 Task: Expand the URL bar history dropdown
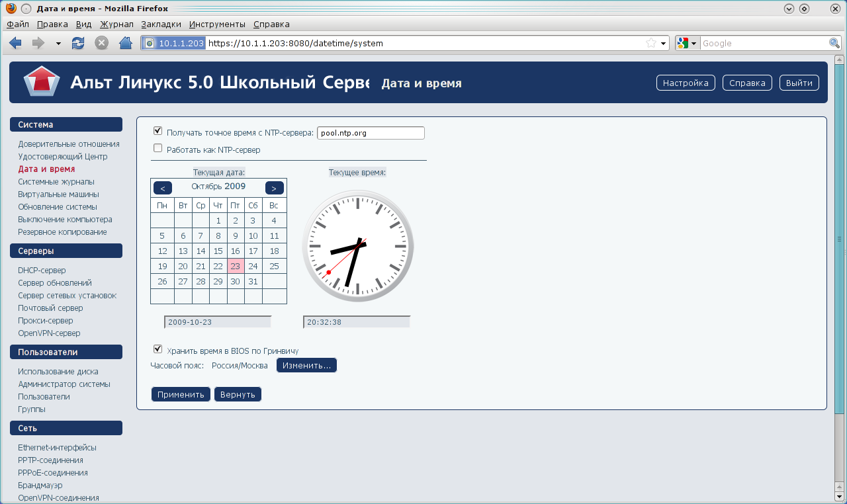tap(664, 43)
